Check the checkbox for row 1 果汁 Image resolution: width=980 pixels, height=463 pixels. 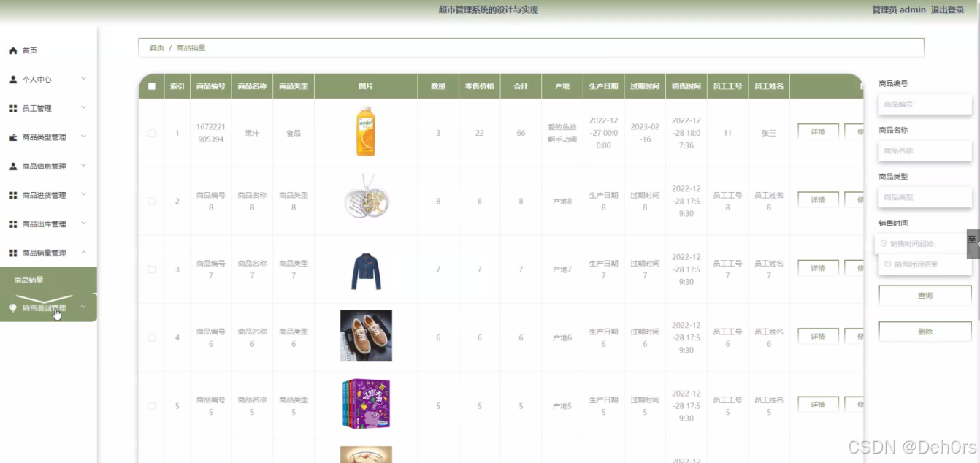151,133
